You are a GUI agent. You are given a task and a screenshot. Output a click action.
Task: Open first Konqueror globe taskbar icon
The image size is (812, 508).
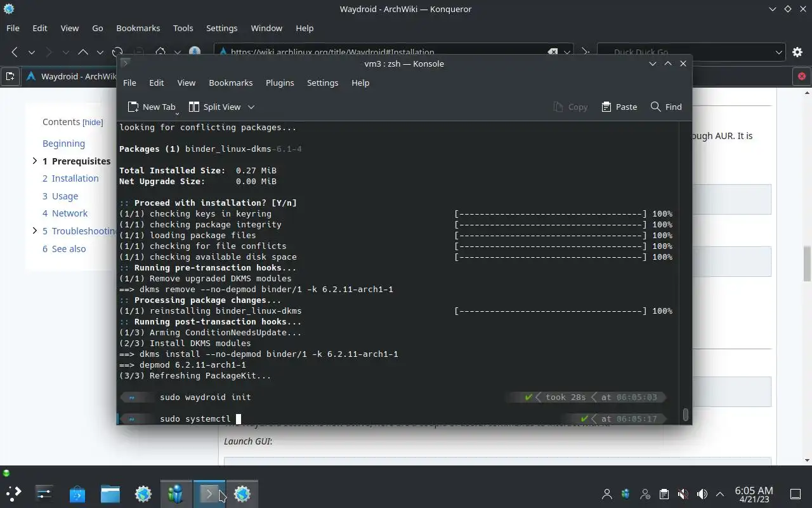(x=143, y=493)
